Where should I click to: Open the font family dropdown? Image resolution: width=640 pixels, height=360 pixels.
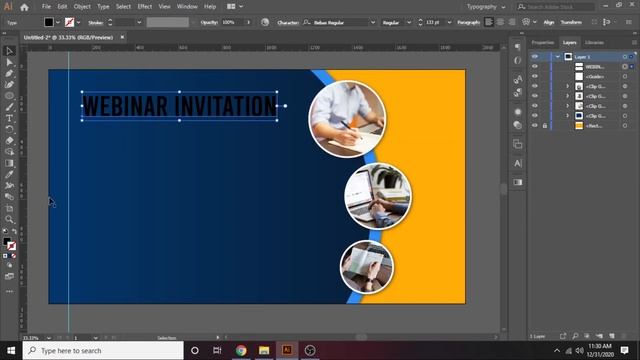click(x=373, y=22)
